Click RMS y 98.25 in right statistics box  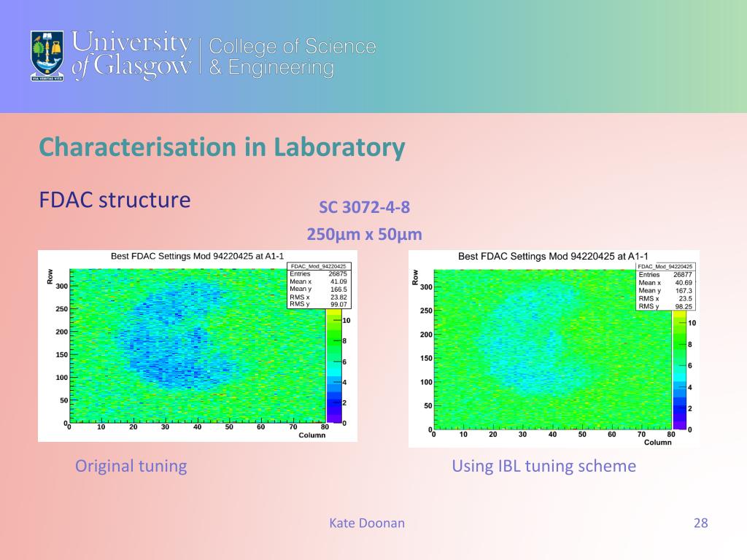[x=665, y=306]
